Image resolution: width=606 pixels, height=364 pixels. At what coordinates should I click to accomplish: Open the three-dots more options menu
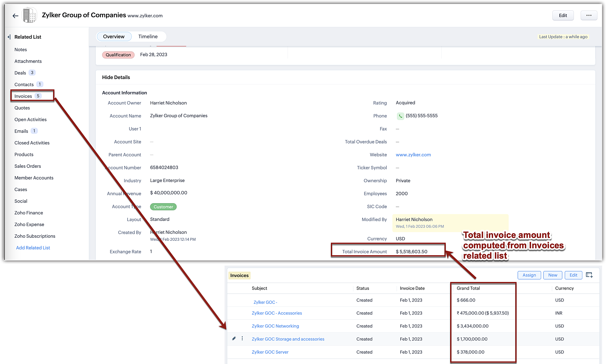click(588, 15)
